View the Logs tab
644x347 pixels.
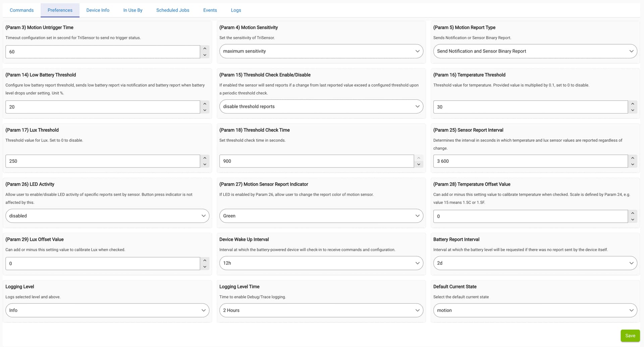pyautogui.click(x=236, y=10)
